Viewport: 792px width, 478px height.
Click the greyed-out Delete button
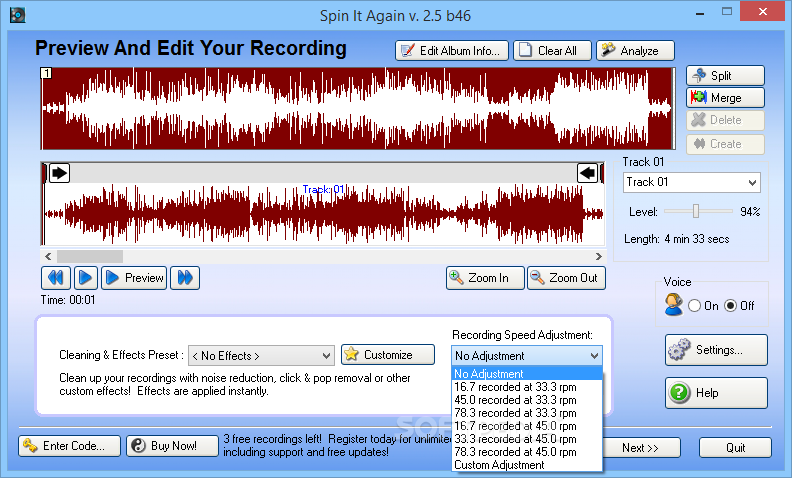pyautogui.click(x=725, y=120)
